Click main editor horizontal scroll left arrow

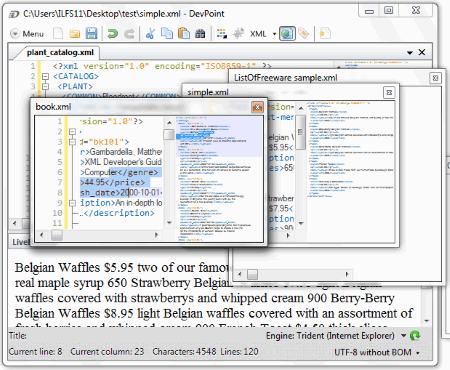click(x=15, y=223)
